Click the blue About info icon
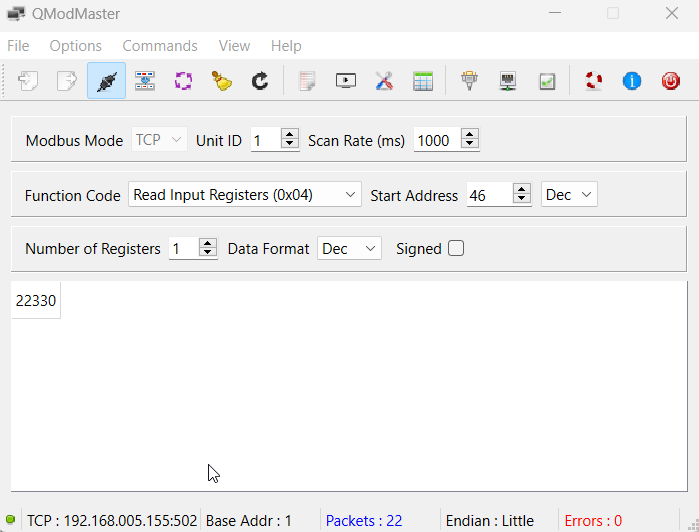The width and height of the screenshot is (699, 532). click(632, 81)
